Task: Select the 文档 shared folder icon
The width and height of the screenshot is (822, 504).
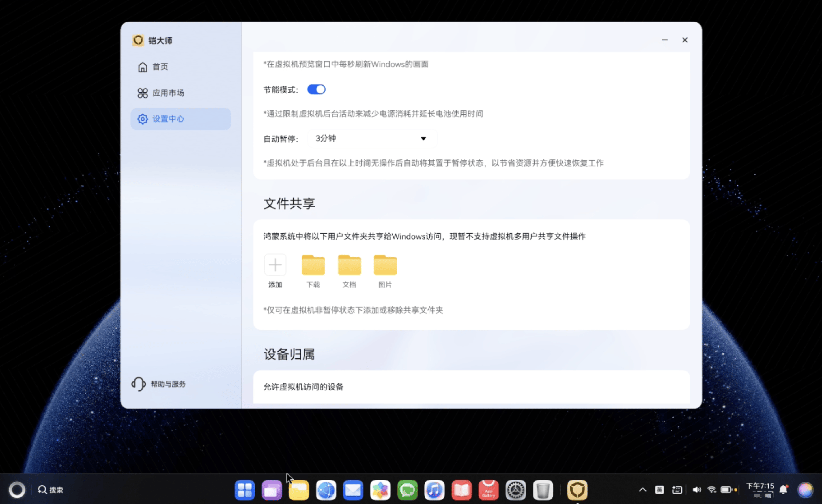Action: point(349,265)
